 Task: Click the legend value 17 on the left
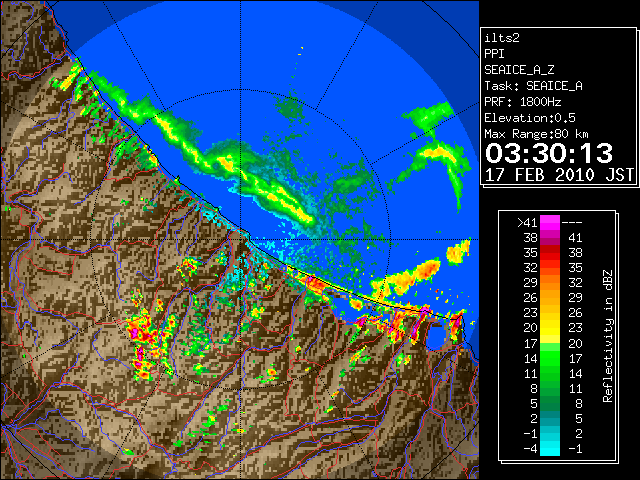click(530, 343)
